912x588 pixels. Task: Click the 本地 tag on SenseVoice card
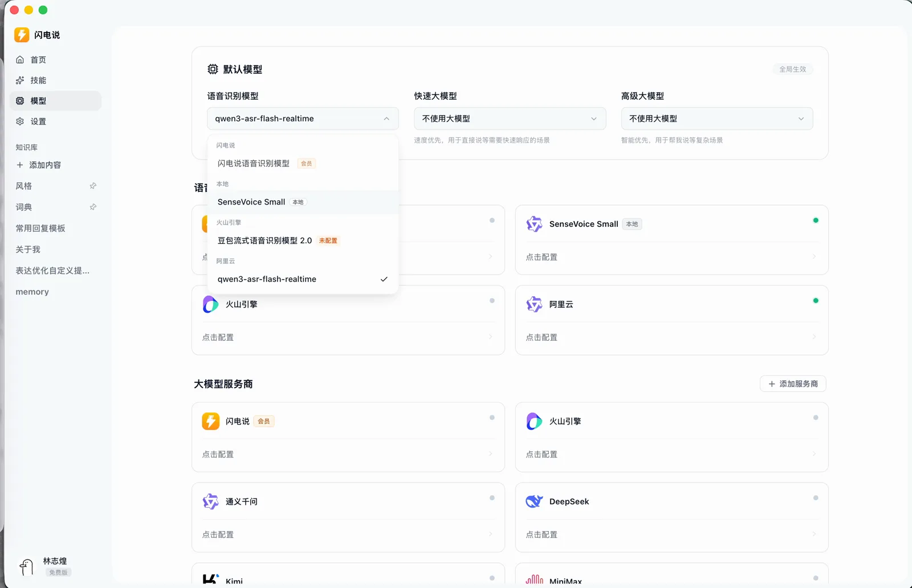632,224
